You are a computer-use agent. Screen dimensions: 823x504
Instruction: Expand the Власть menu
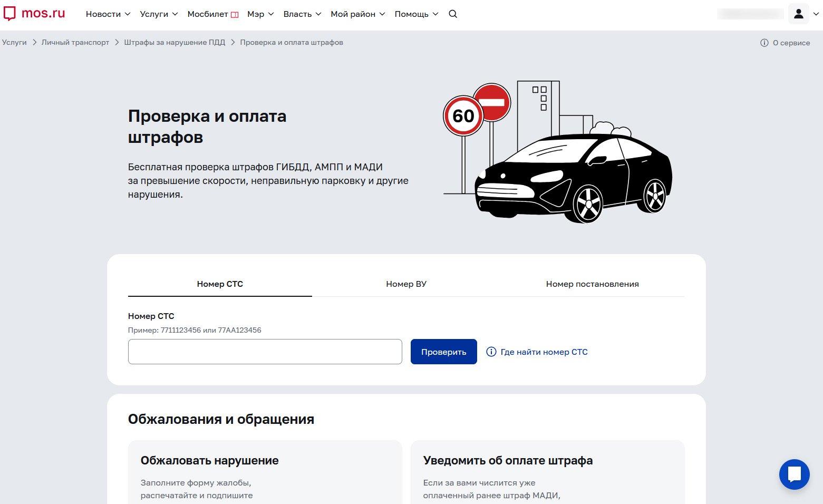coord(302,14)
